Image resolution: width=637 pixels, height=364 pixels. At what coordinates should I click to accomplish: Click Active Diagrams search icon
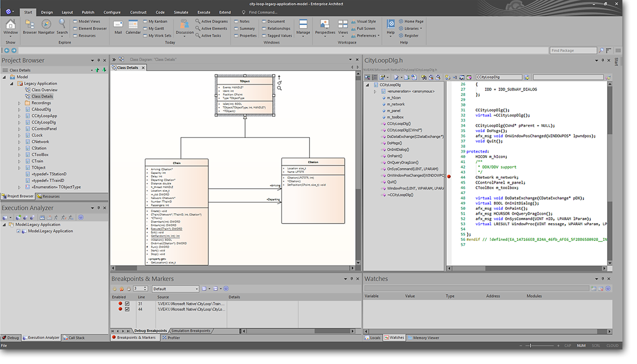click(198, 21)
